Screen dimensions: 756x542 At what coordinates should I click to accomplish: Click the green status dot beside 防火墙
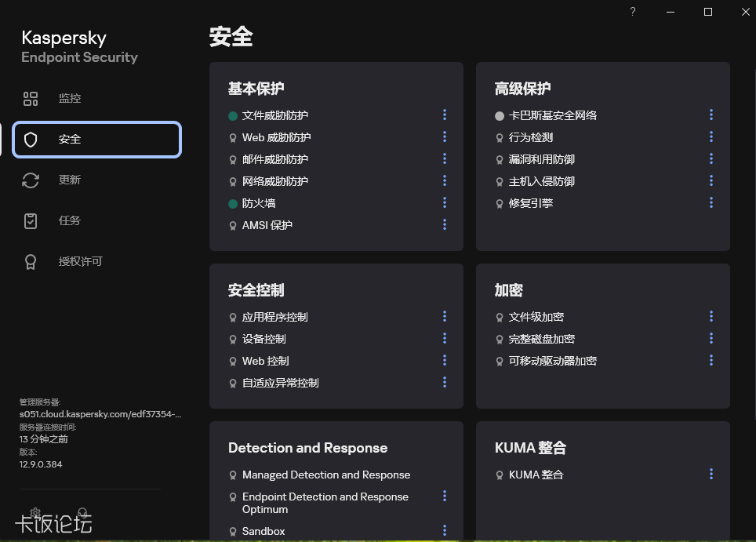point(233,203)
